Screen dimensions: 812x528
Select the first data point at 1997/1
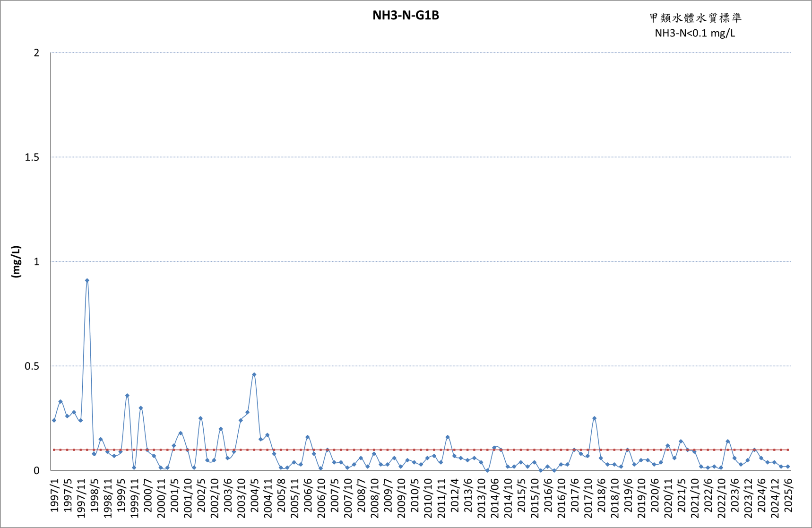(x=54, y=420)
